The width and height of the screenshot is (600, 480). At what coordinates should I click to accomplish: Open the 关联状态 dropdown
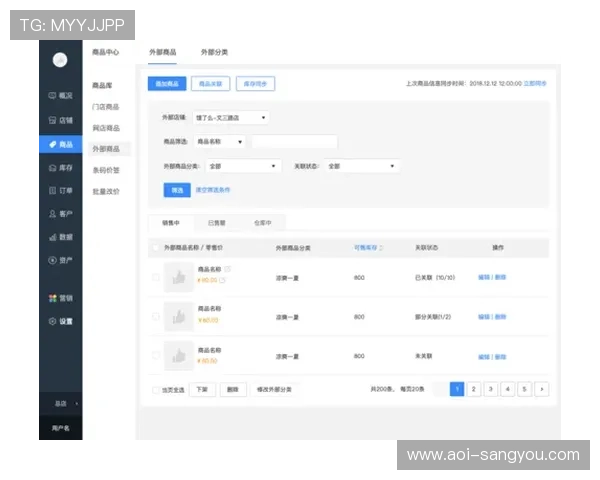tap(362, 166)
